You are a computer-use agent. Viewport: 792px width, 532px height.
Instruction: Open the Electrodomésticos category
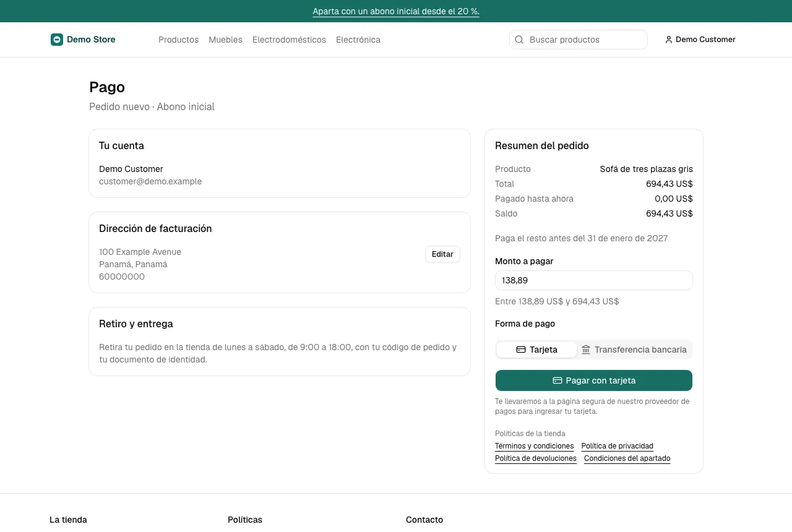(x=289, y=40)
